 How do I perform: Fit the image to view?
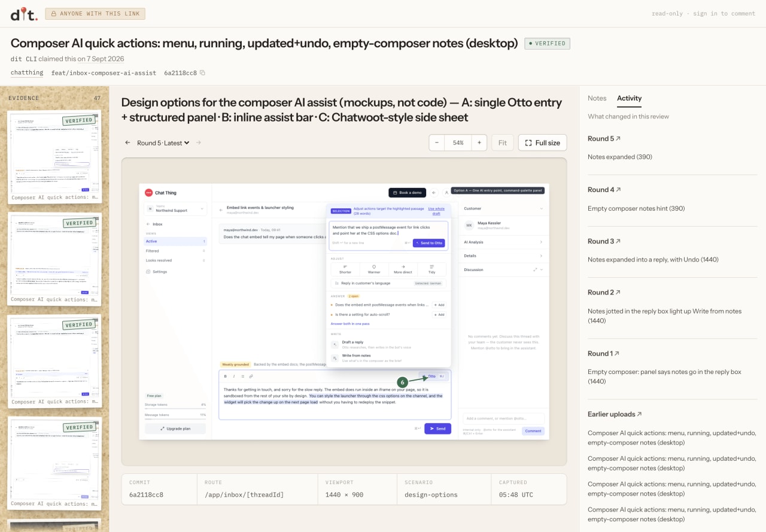(x=503, y=142)
